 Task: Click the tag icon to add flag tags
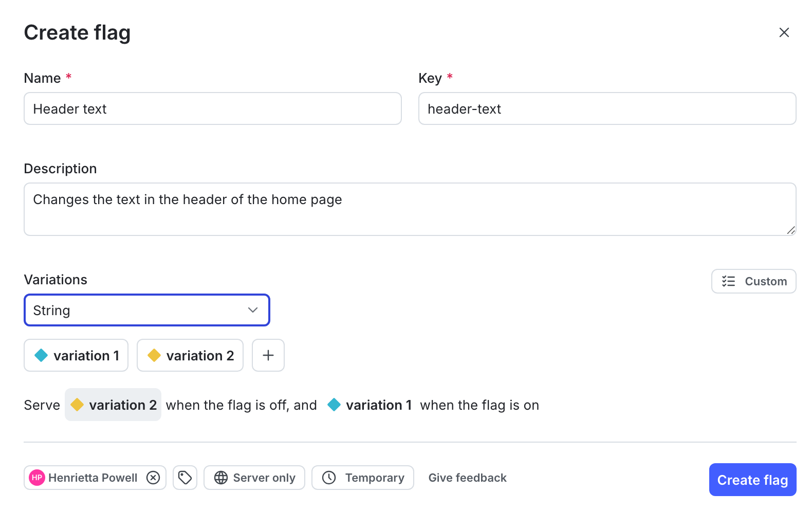point(185,478)
